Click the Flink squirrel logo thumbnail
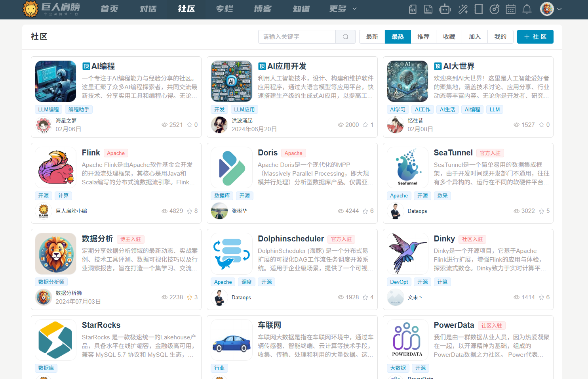 point(56,167)
